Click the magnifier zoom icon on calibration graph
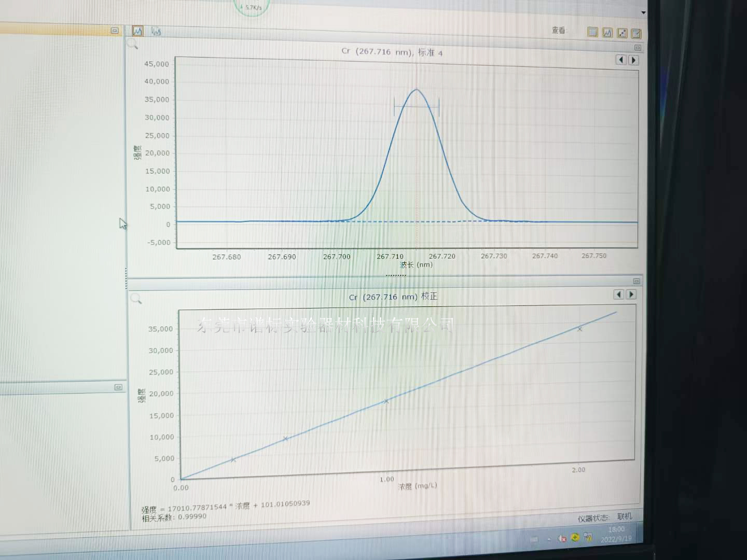The image size is (747, 560). [136, 299]
